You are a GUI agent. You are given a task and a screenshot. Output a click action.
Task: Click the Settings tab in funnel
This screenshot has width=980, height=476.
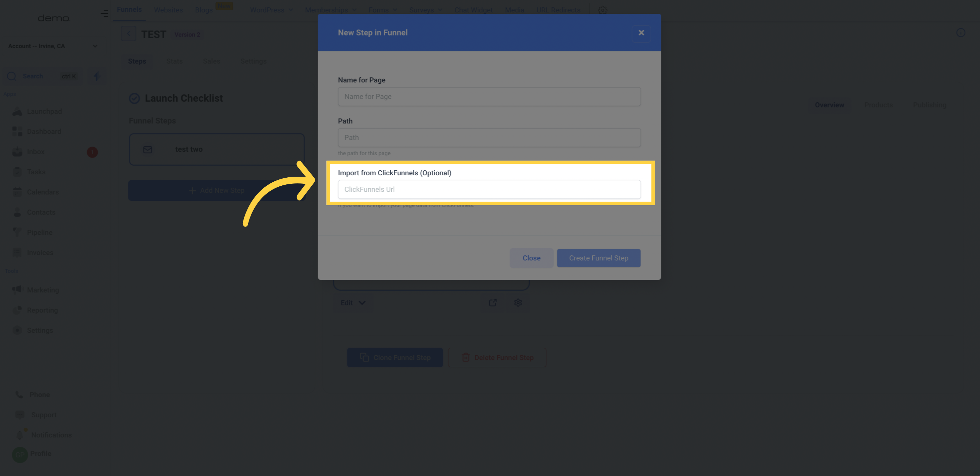[254, 61]
